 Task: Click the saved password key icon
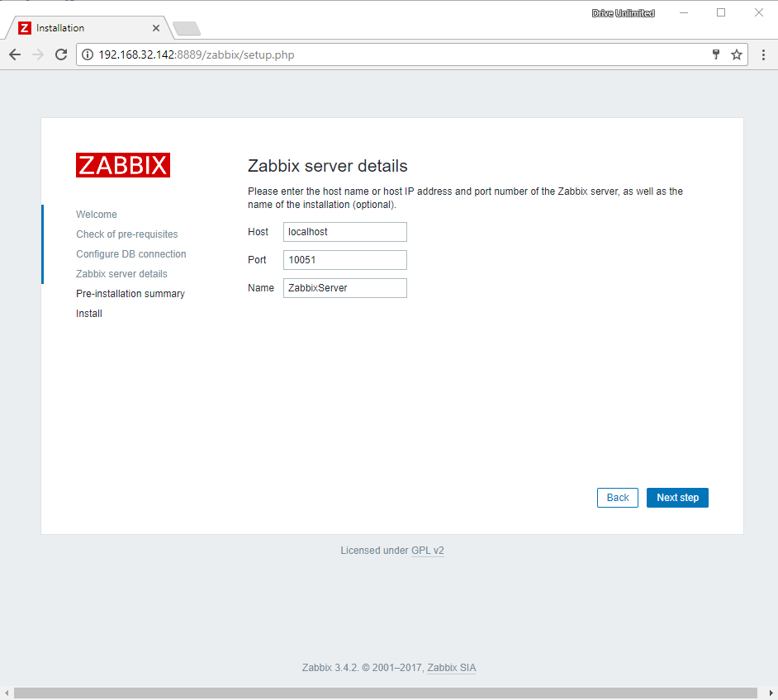(x=716, y=54)
